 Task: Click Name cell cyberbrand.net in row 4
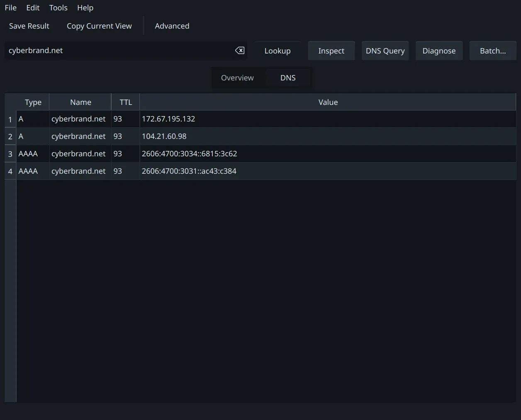80,171
